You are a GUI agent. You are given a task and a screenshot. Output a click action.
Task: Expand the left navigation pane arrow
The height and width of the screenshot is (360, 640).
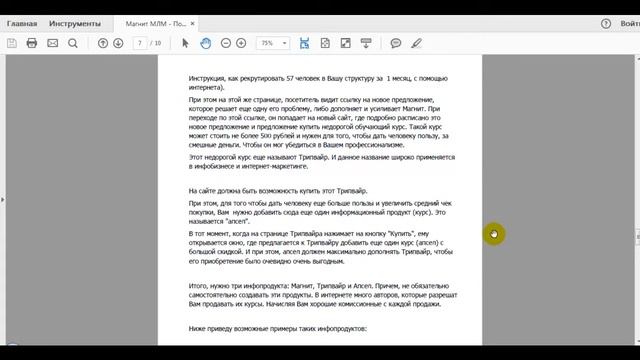(x=2, y=200)
